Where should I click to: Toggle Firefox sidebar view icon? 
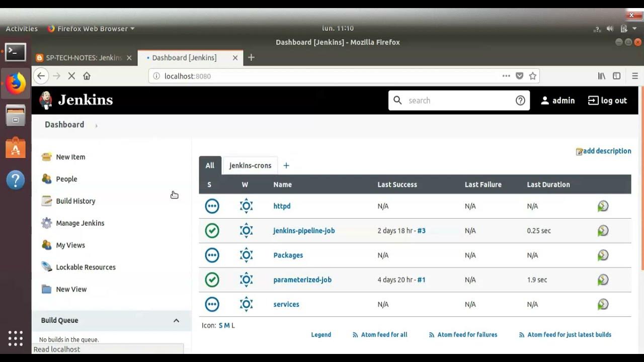pyautogui.click(x=616, y=76)
